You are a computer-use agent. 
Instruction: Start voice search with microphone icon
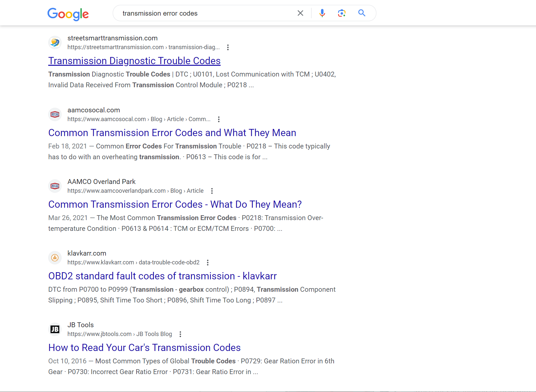322,13
